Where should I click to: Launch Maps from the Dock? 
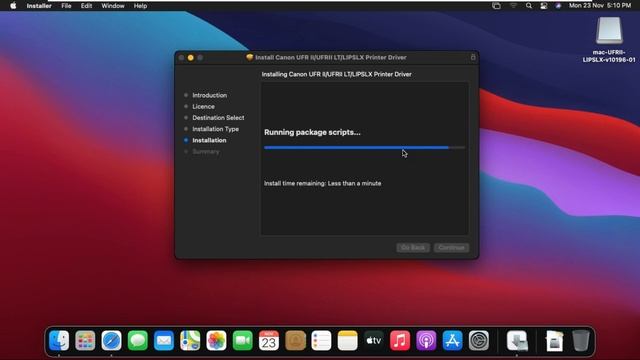coord(190,340)
